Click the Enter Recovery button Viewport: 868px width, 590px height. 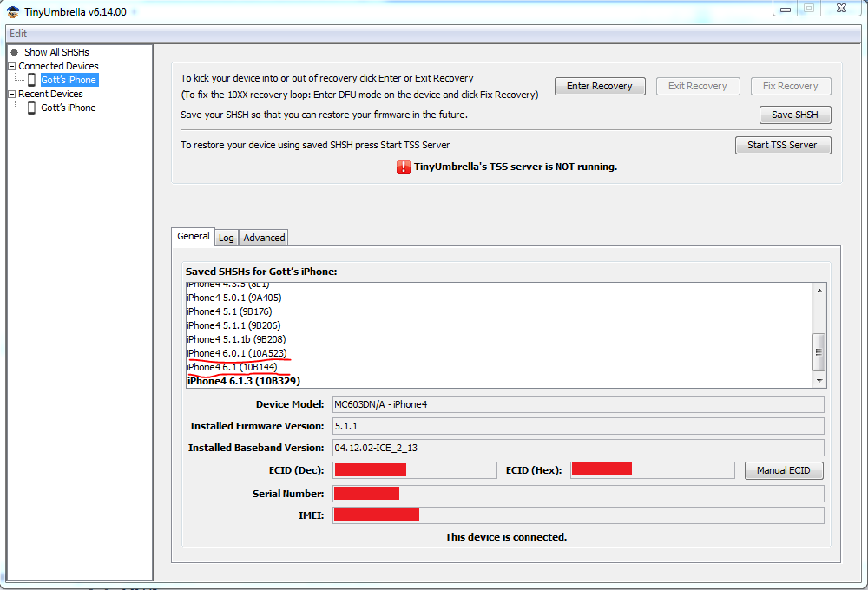600,87
